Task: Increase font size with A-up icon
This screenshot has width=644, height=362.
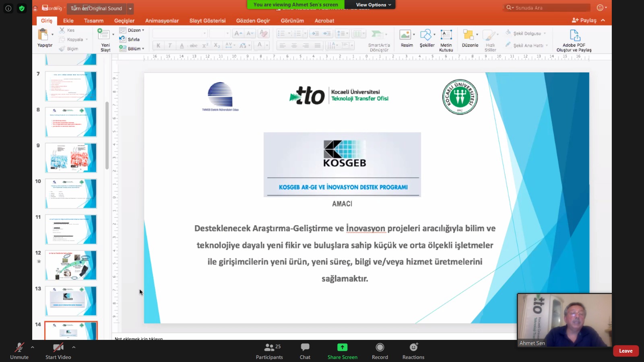Action: pyautogui.click(x=238, y=33)
